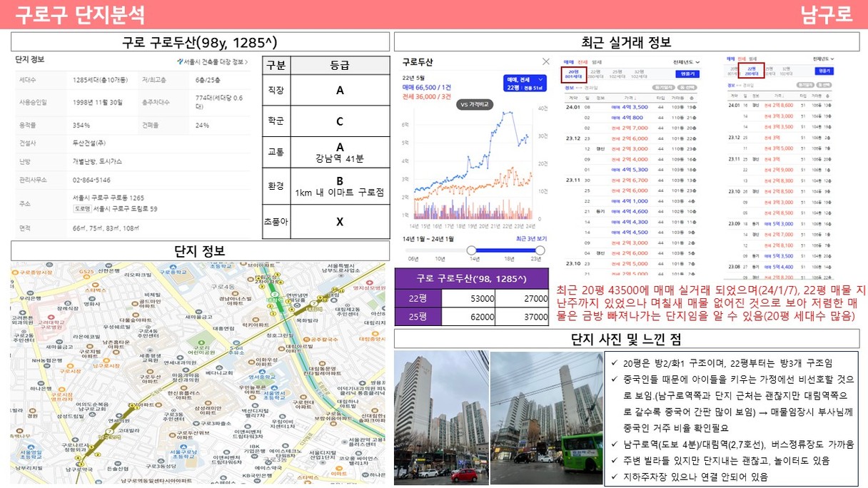
Task: Click the 신한은행 bank marker on map
Action: (x=108, y=265)
